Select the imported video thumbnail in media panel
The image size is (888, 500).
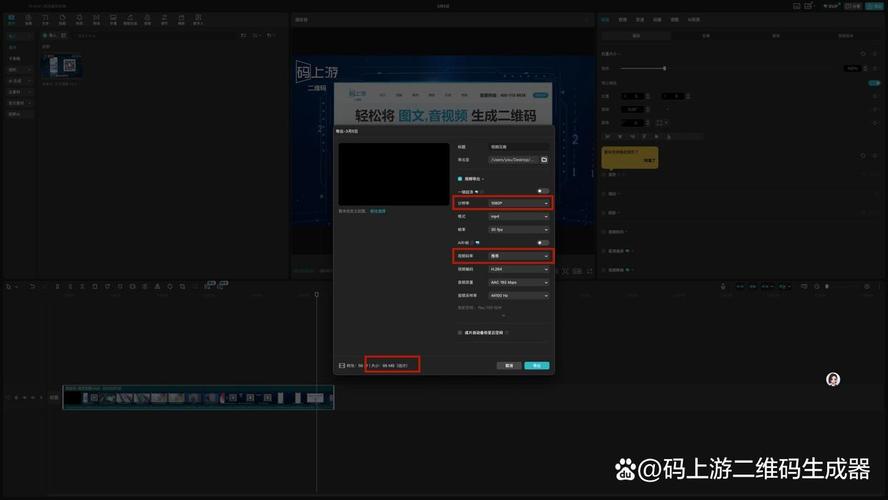coord(62,66)
